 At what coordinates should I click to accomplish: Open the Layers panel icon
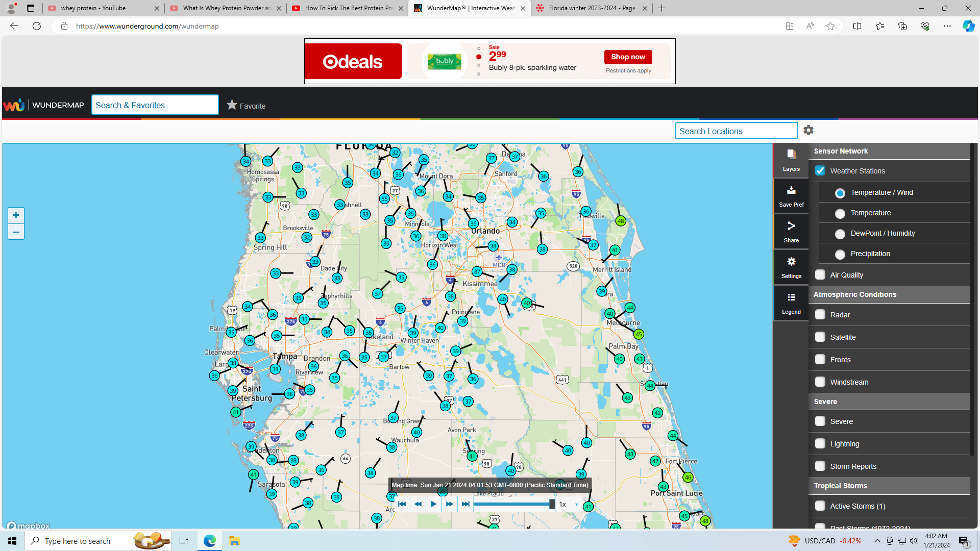(791, 160)
